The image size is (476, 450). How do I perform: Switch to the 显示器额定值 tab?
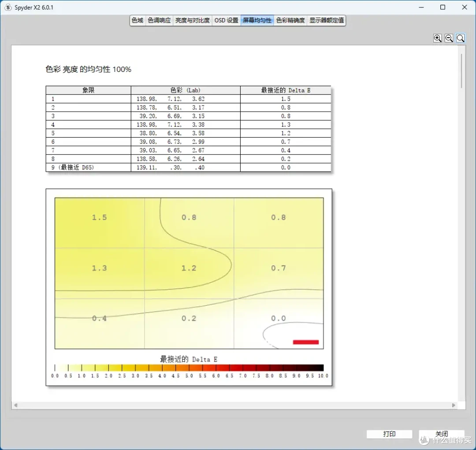coord(326,20)
